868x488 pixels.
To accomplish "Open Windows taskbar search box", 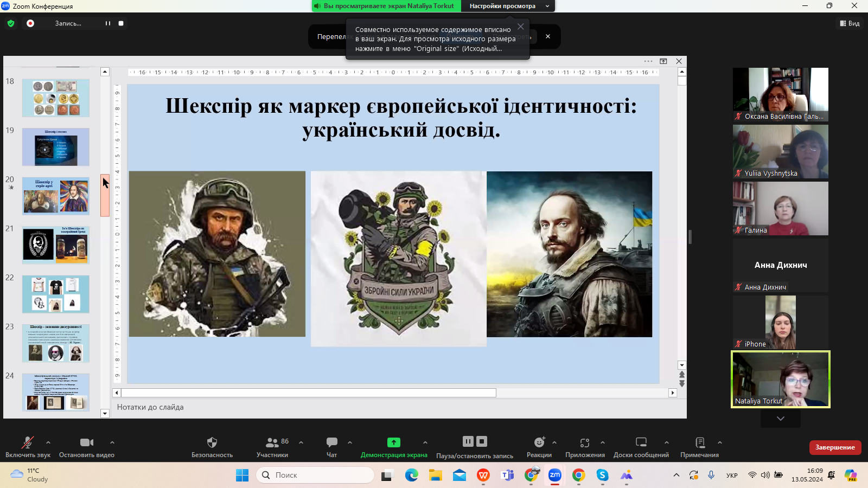I will pyautogui.click(x=315, y=475).
